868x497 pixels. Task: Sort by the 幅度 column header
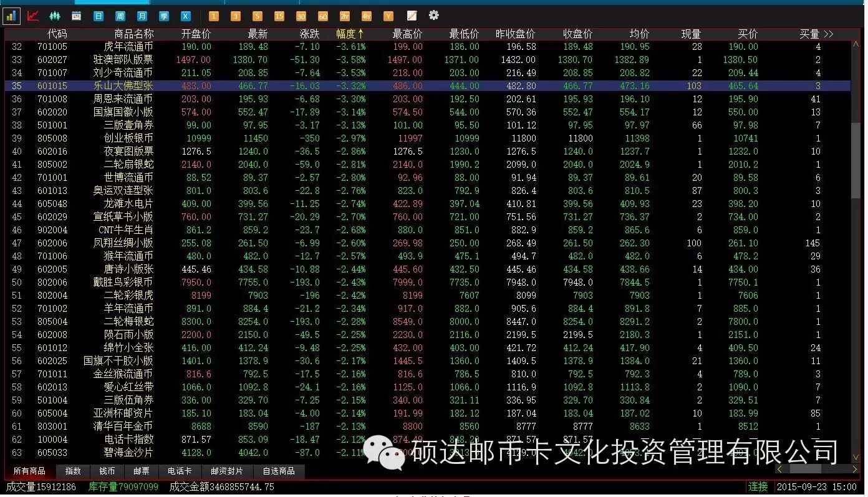(x=350, y=34)
